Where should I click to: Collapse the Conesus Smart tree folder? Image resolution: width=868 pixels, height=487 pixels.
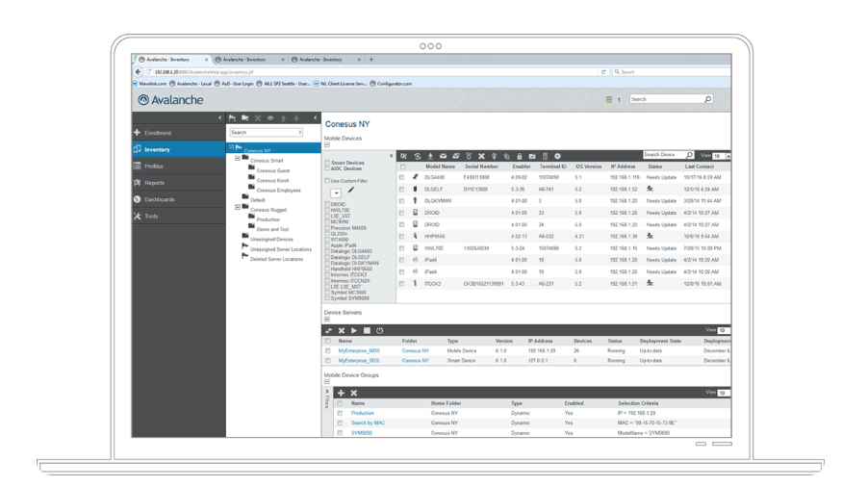(238, 158)
